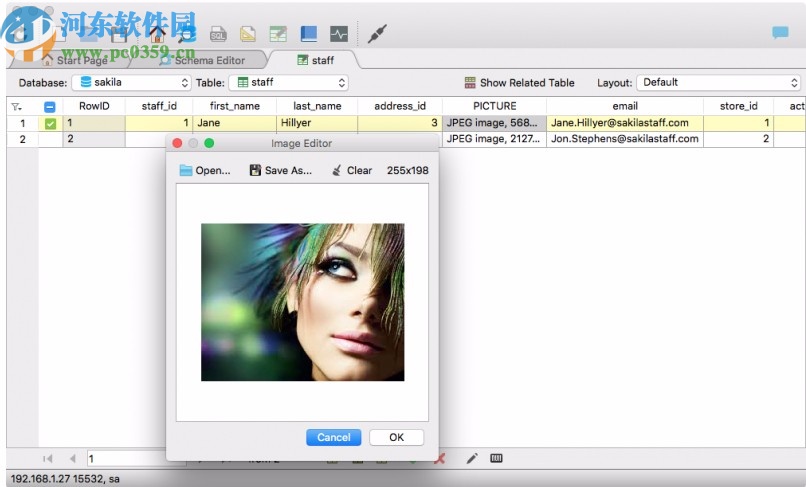Click the SQL editor toolbar icon
Image resolution: width=806 pixels, height=487 pixels.
(218, 34)
